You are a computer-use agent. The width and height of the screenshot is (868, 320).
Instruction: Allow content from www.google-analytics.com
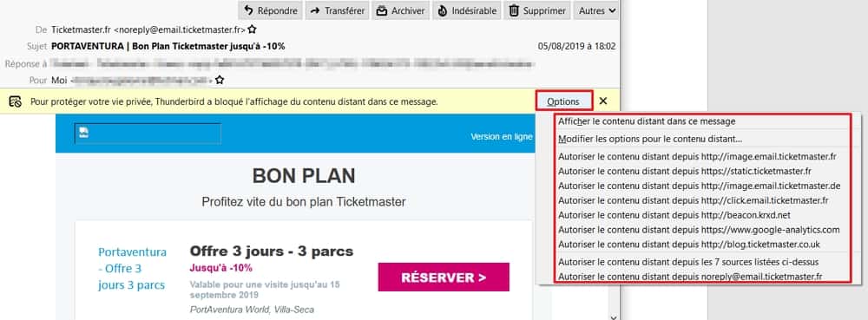click(x=699, y=230)
